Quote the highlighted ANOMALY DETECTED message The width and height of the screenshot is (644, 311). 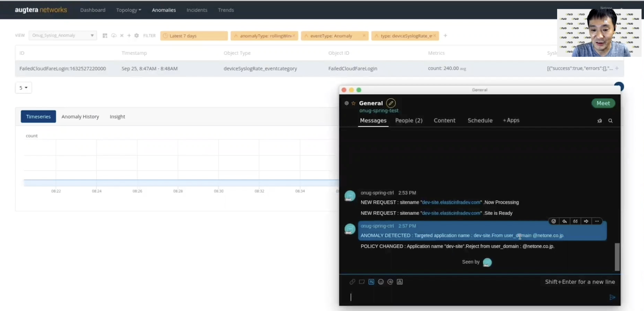[576, 221]
